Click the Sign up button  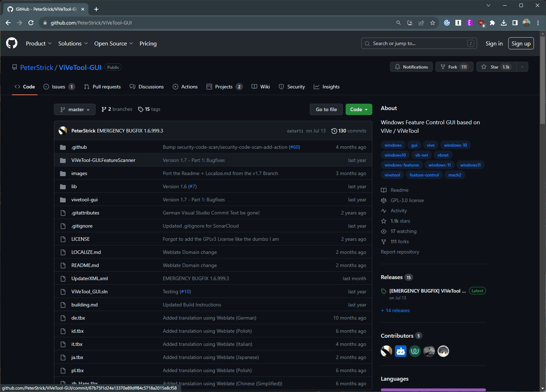coord(521,43)
